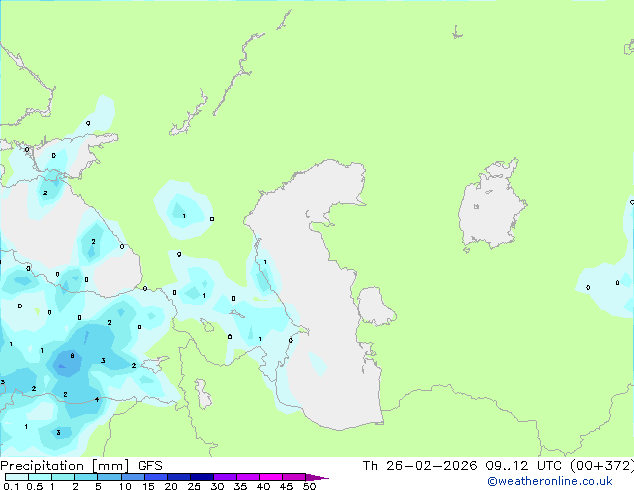Pick the 5–10 mm legend swatch
The width and height of the screenshot is (634, 490).
pos(109,477)
